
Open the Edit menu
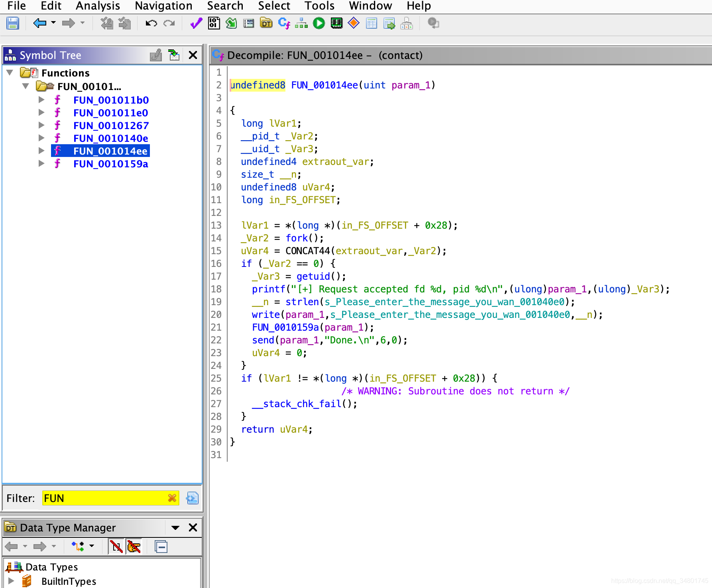coord(51,6)
